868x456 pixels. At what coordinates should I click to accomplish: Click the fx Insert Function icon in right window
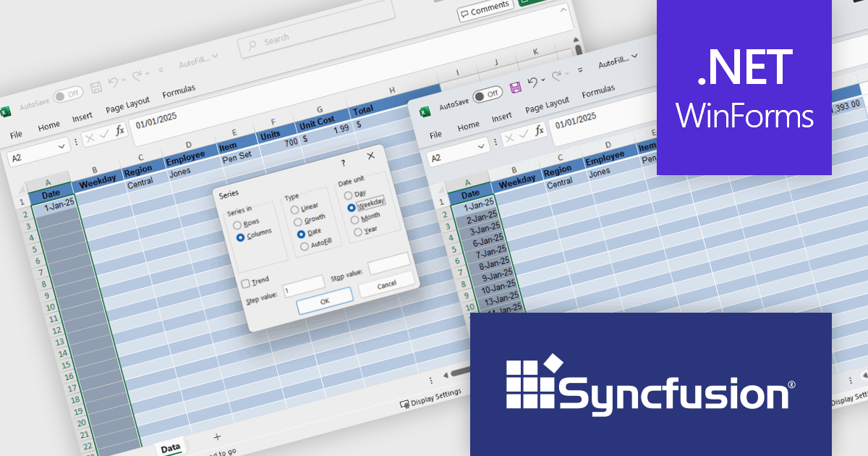coord(540,131)
